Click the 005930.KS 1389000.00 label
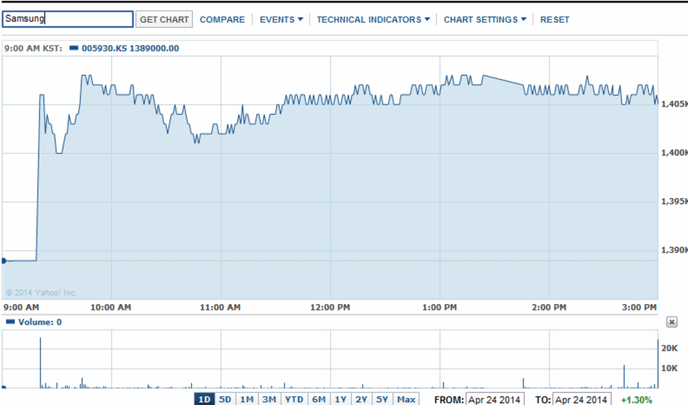The width and height of the screenshot is (688, 405). [130, 48]
